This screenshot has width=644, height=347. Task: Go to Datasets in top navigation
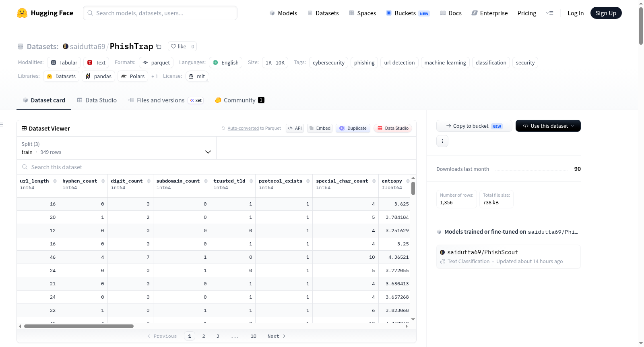[x=323, y=13]
